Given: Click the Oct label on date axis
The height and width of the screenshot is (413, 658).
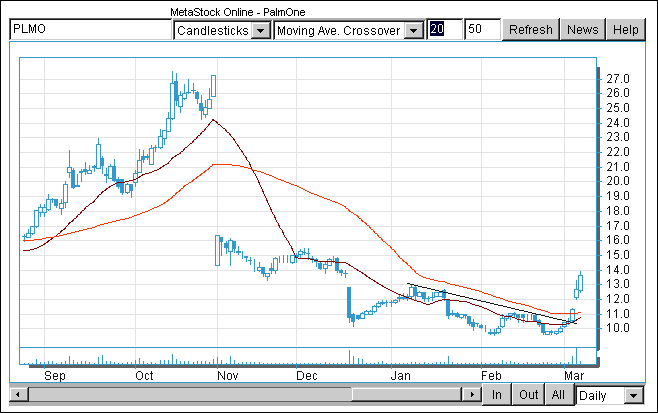Looking at the screenshot, I should point(144,375).
